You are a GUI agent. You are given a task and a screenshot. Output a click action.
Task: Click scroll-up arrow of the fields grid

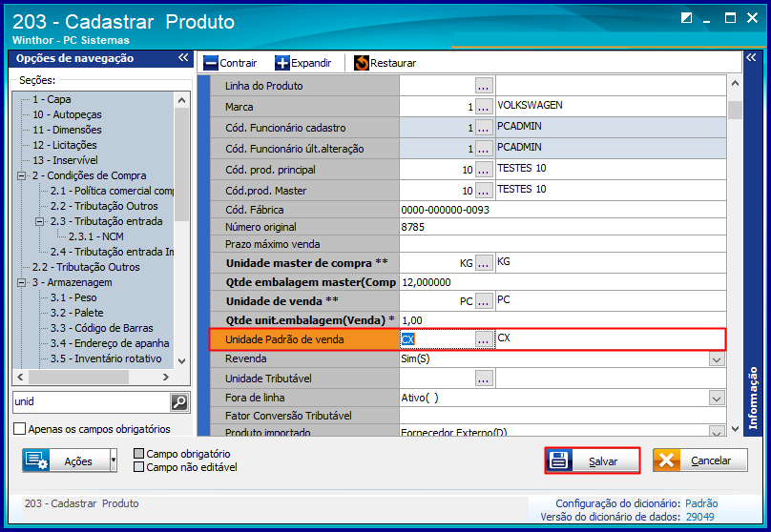735,83
